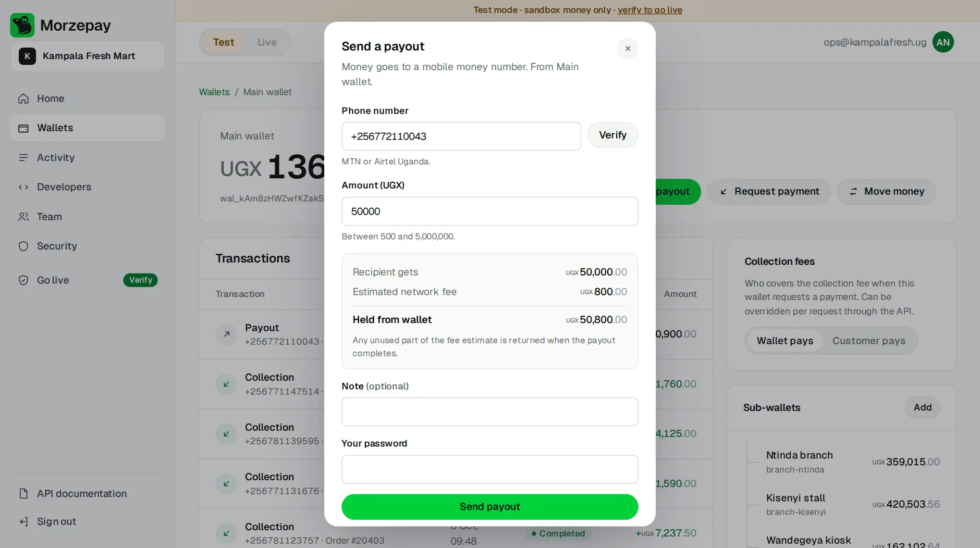Viewport: 980px width, 548px height.
Task: Click the Go live shield-check icon
Action: pos(24,280)
